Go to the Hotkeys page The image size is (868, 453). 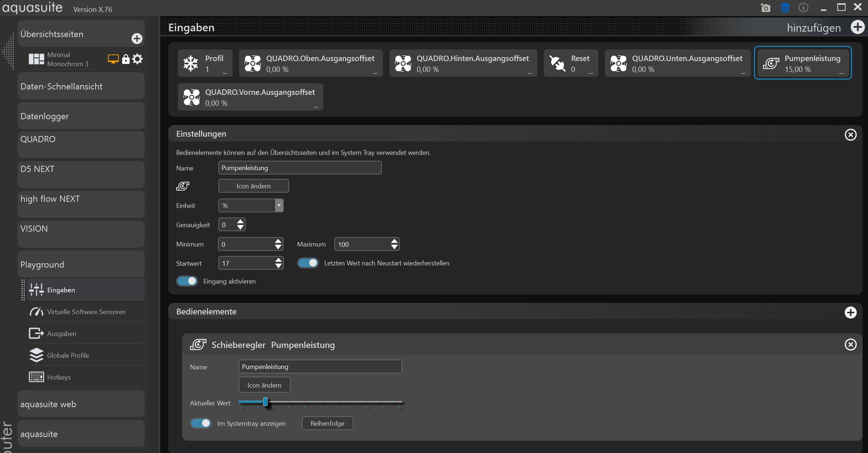59,377
